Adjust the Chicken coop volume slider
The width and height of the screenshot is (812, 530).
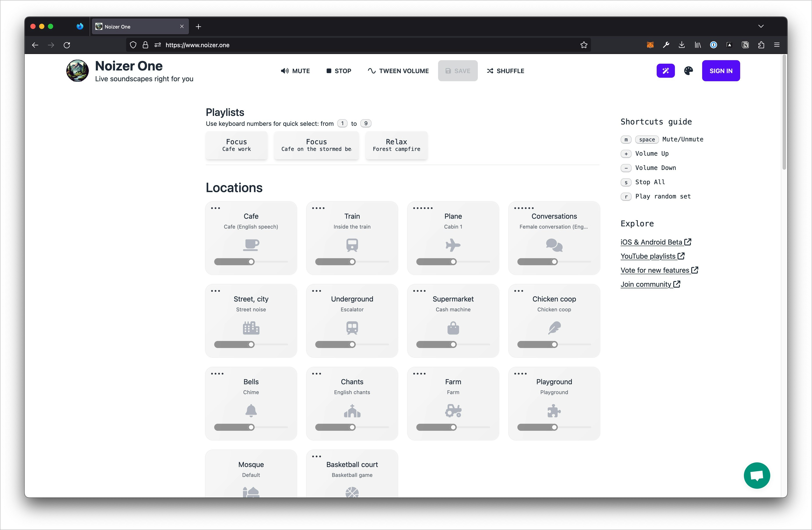pos(554,344)
